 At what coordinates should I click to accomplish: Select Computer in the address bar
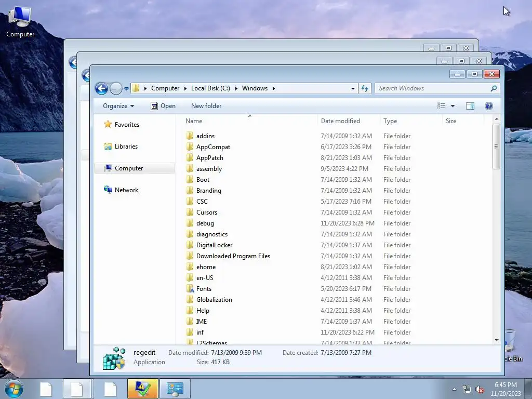[x=165, y=88]
